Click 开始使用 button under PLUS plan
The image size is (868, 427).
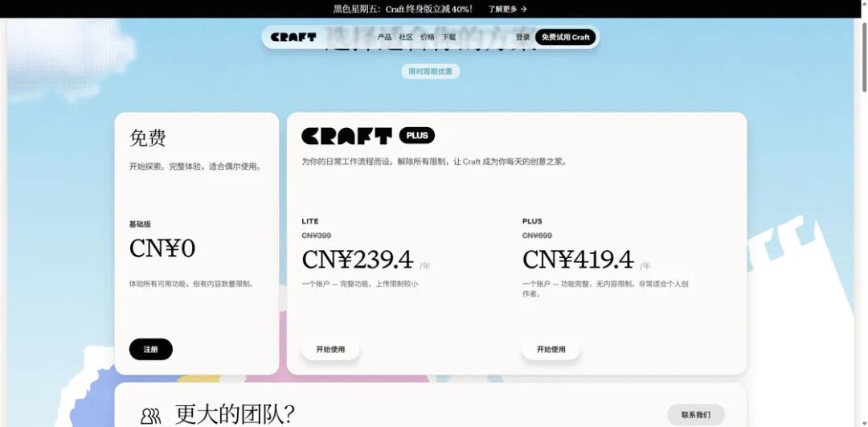pyautogui.click(x=551, y=350)
